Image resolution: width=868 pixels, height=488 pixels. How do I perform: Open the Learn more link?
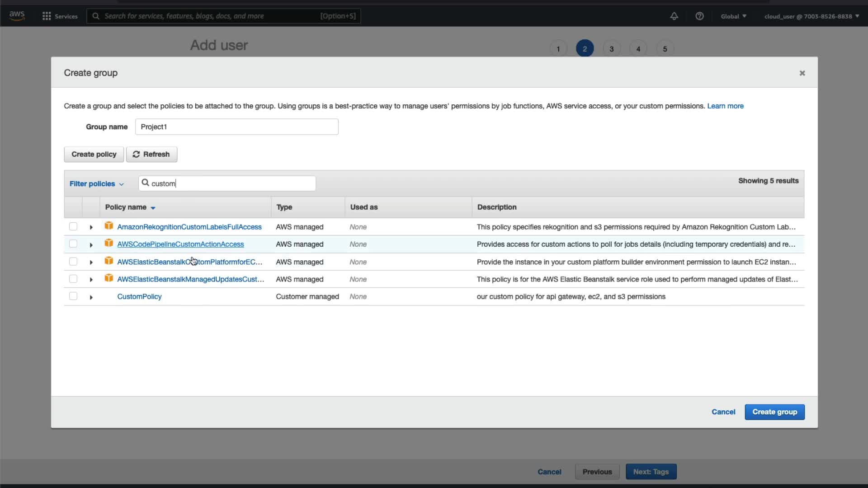point(725,106)
